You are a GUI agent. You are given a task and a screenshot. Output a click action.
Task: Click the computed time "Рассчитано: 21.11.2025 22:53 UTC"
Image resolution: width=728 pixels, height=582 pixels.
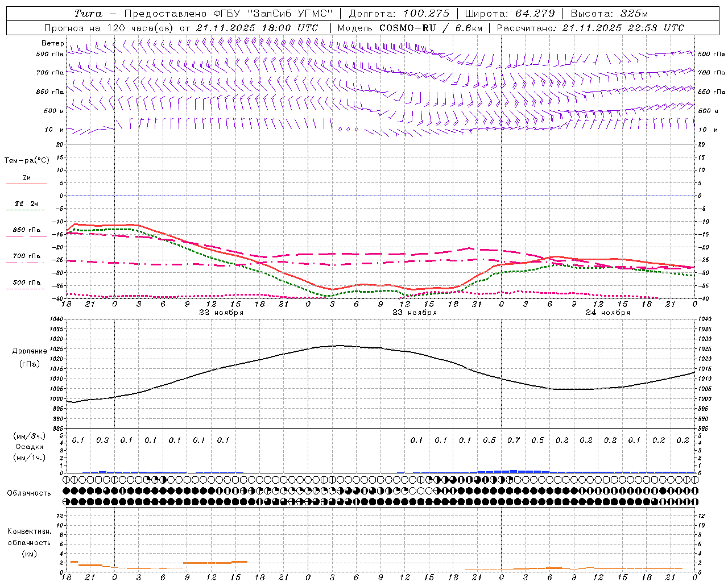(x=590, y=28)
